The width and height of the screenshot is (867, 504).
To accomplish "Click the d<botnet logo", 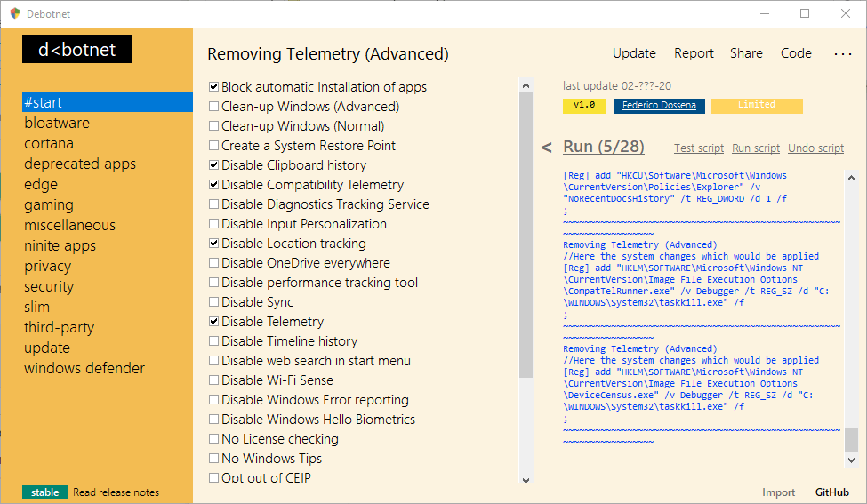I will pos(77,50).
